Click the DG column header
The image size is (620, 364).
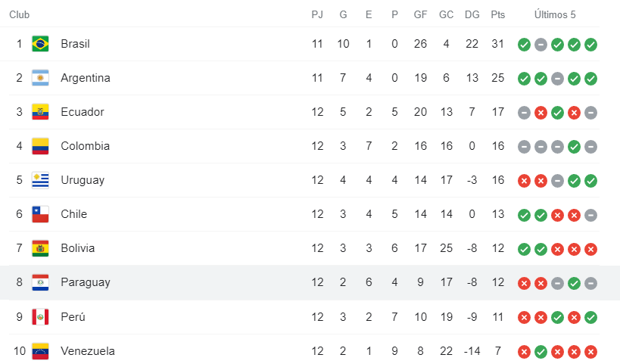(472, 14)
